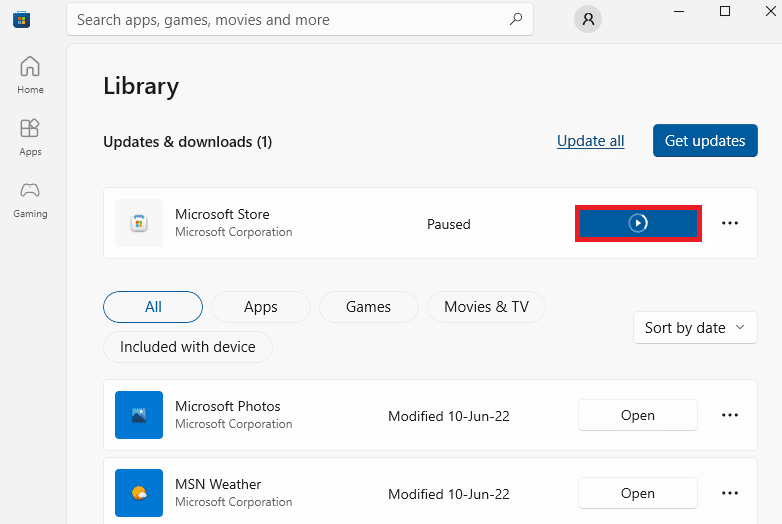The width and height of the screenshot is (782, 524).
Task: Filter library by Apps
Action: coord(261,307)
